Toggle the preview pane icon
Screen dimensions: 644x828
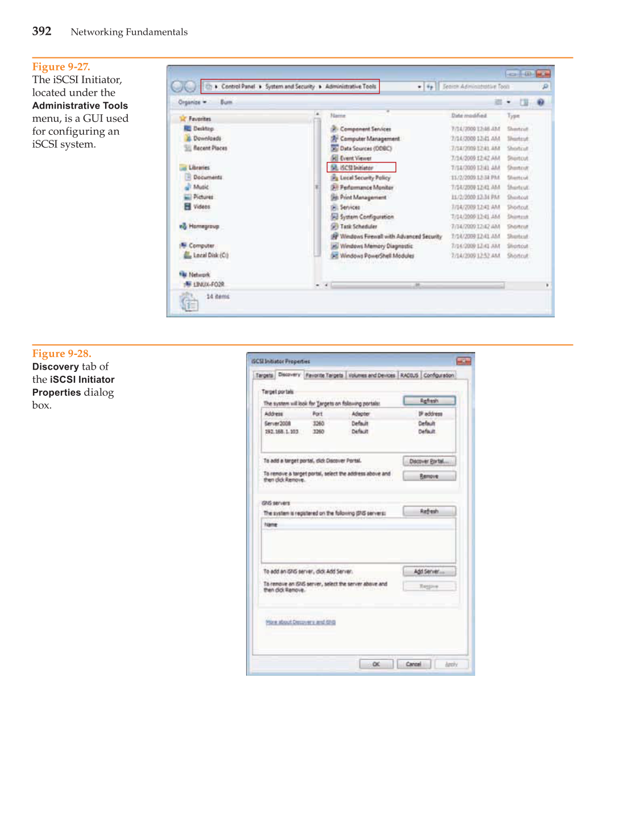[x=524, y=102]
